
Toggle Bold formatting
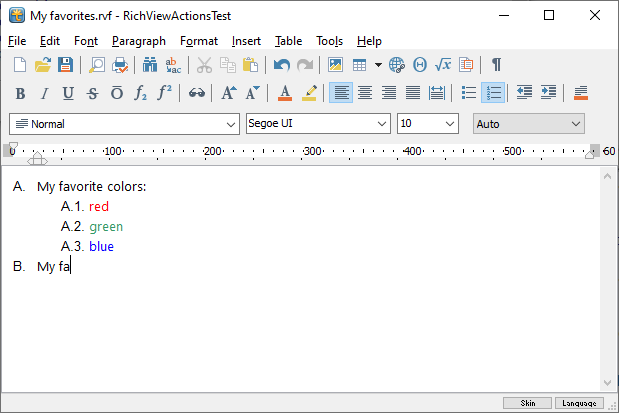click(20, 93)
